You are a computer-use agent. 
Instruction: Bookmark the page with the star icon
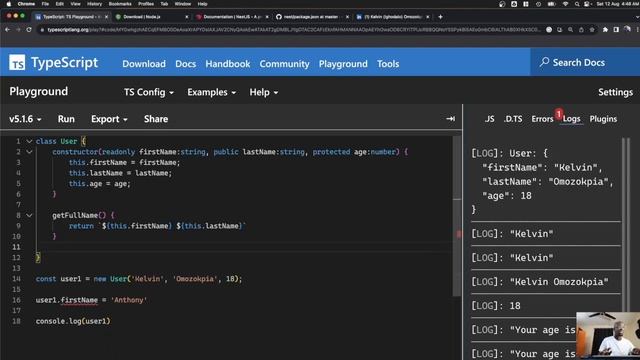(592, 30)
